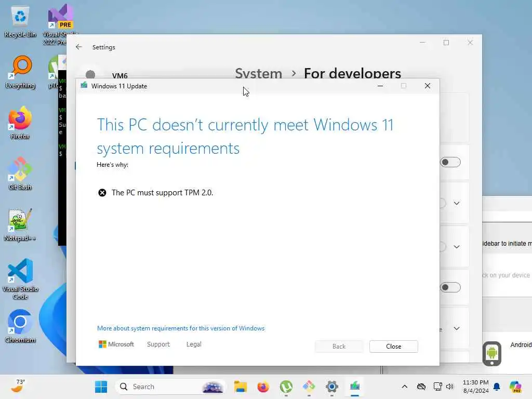Click the taskbar Search box

tap(170, 387)
